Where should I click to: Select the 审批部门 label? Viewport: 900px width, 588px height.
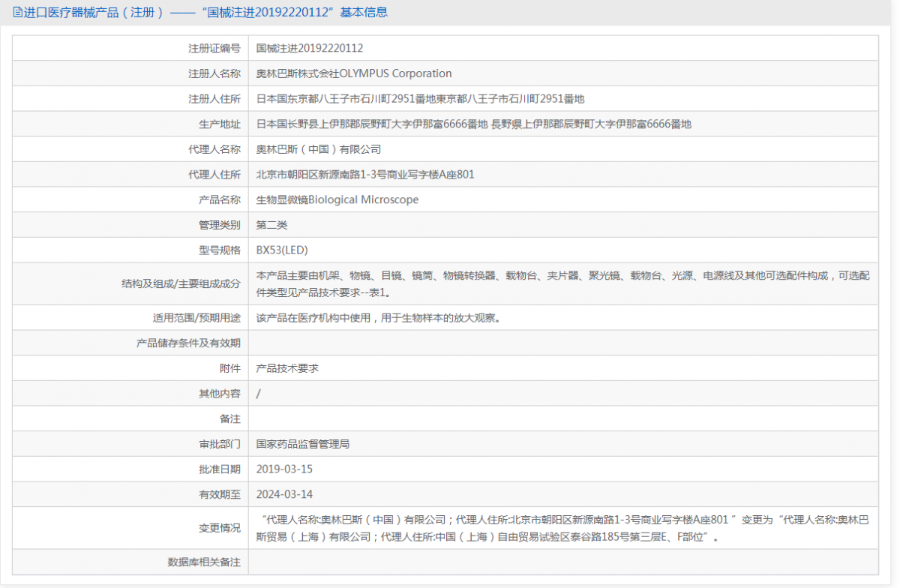point(220,444)
